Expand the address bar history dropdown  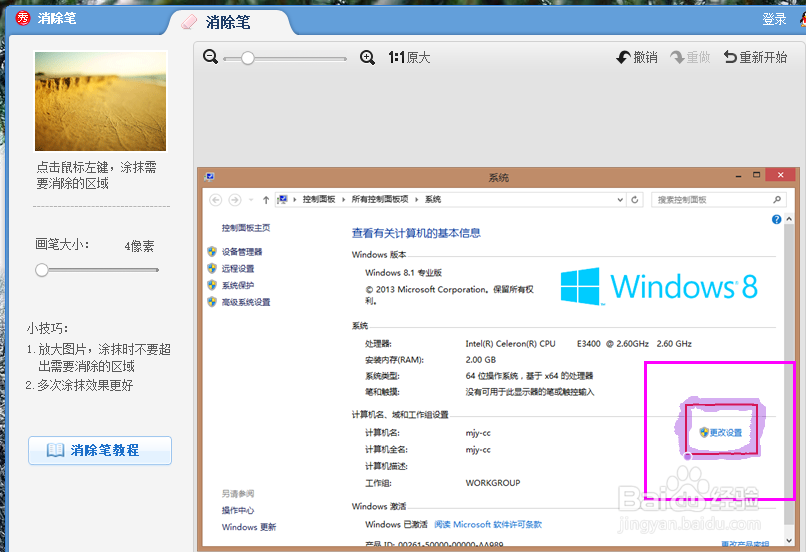620,200
